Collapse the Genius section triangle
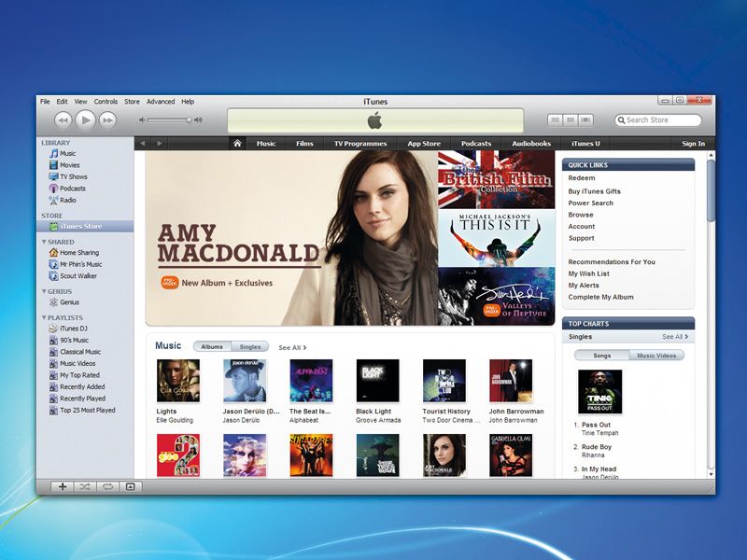The width and height of the screenshot is (747, 560). (44, 291)
